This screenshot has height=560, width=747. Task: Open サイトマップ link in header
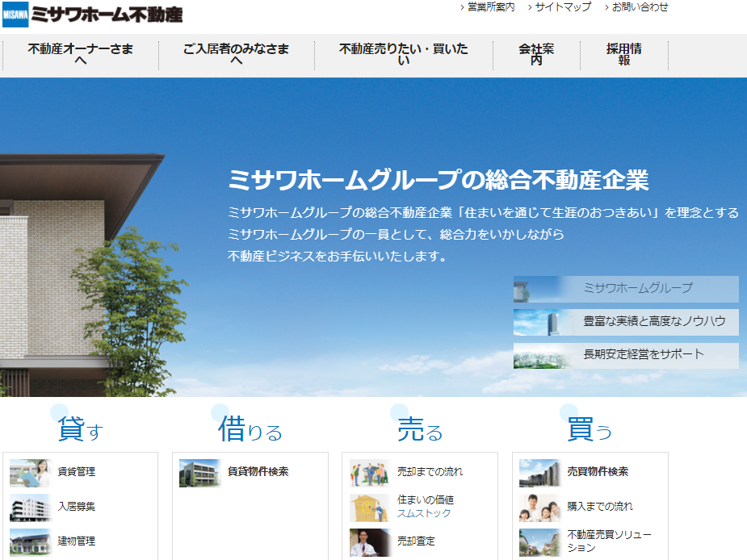(x=563, y=6)
